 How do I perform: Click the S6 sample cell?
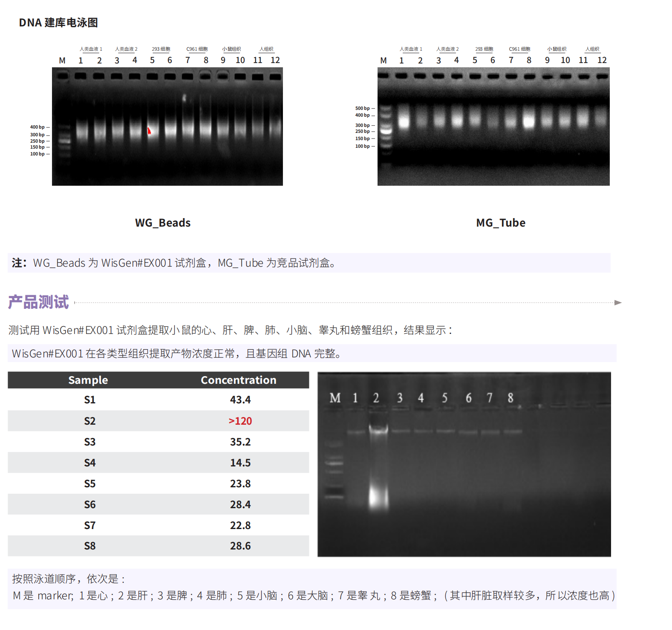pyautogui.click(x=90, y=504)
